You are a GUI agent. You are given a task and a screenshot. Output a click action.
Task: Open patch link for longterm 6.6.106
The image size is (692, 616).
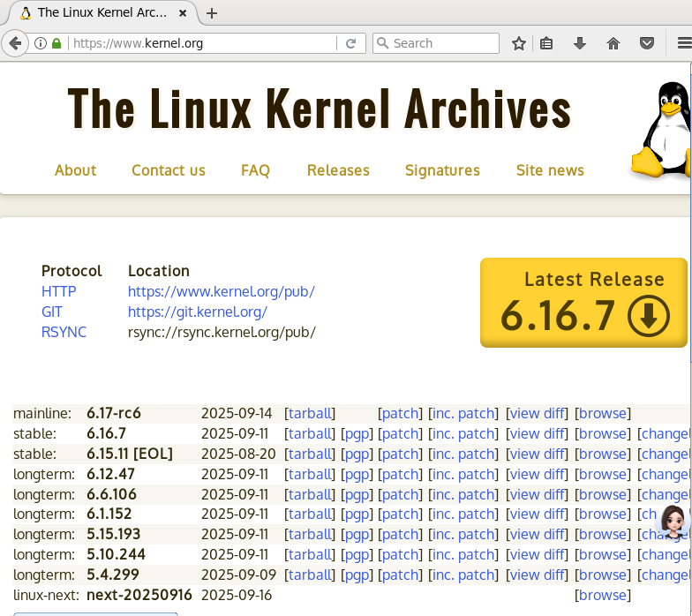401,494
